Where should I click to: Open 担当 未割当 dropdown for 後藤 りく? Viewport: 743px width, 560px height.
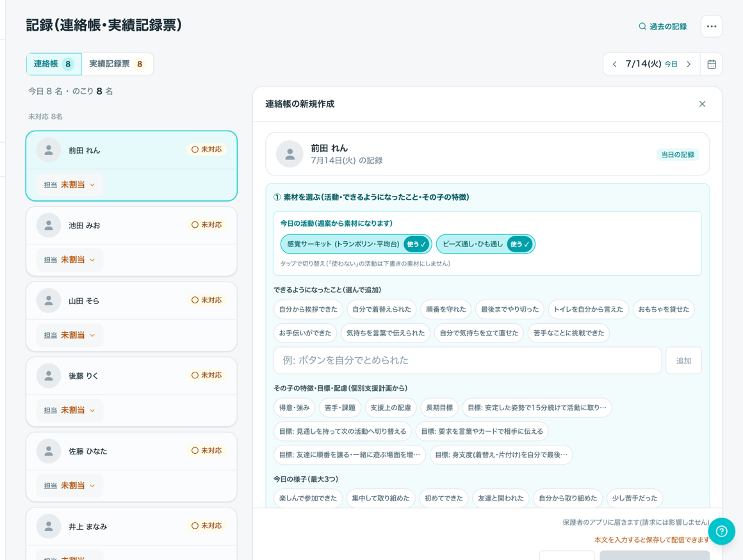click(x=70, y=410)
